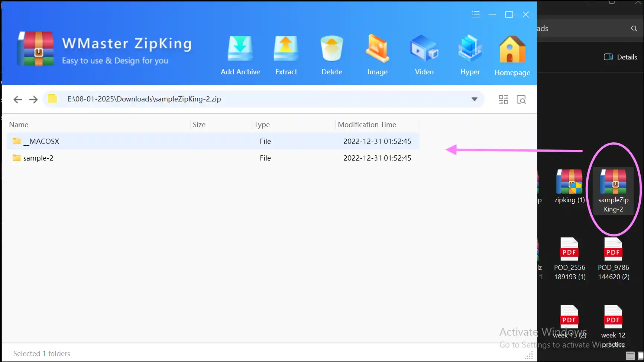Click the yellow folder icon in path bar
This screenshot has width=644, height=362.
click(52, 99)
